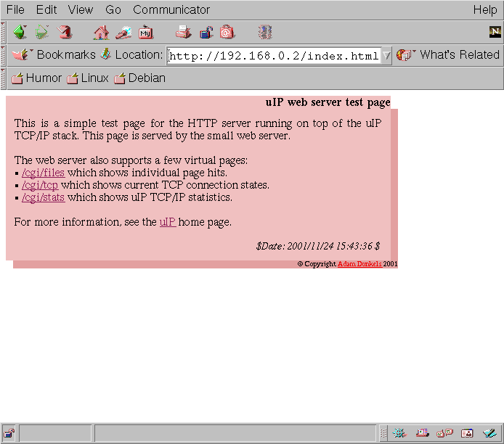Viewport: 504px width, 444px height.
Task: Click the Forward arrow toolbar button
Action: click(42, 32)
